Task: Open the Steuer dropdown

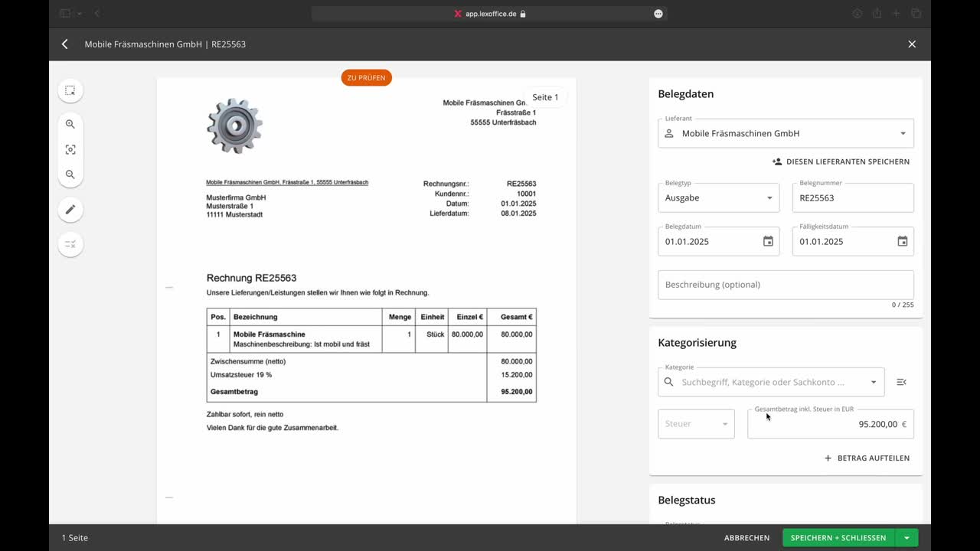Action: tap(696, 424)
